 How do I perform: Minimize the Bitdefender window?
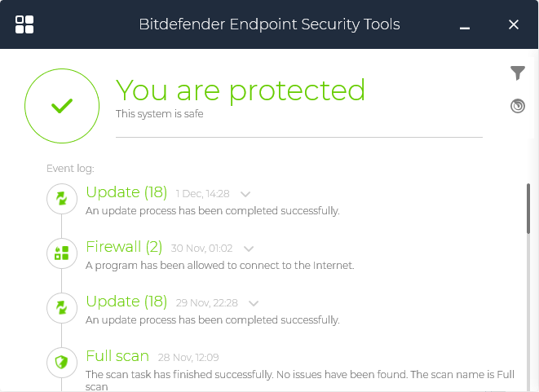coord(465,25)
